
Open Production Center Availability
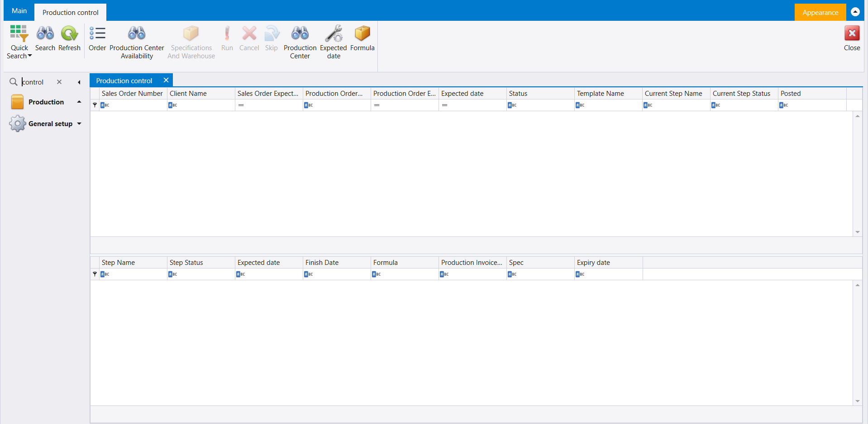[x=137, y=41]
